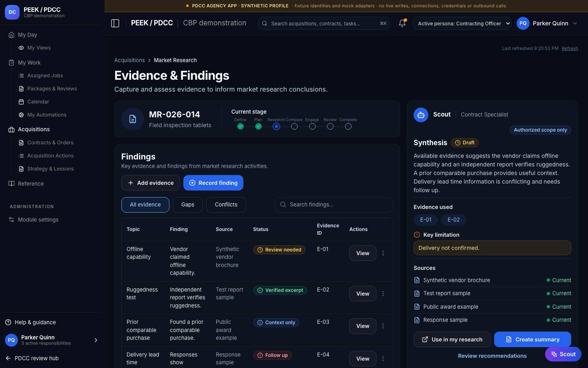Focus the global acquisitions search box
Image resolution: width=588 pixels, height=368 pixels.
point(324,23)
